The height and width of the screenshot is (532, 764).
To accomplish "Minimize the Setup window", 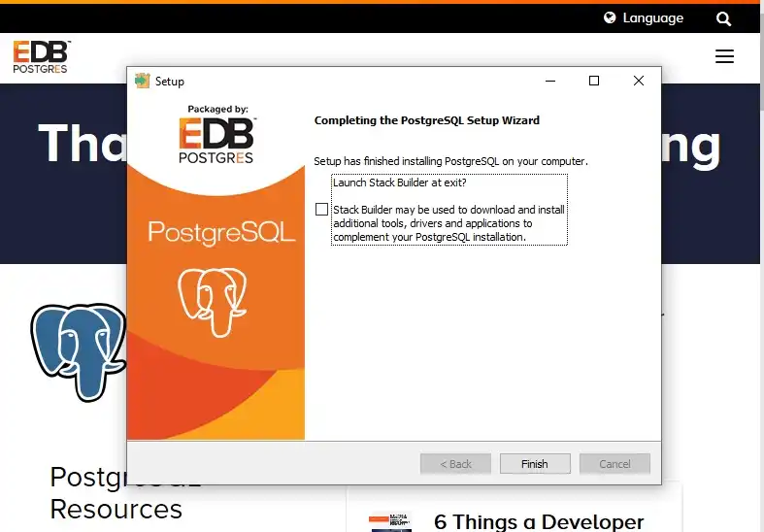I will (550, 82).
